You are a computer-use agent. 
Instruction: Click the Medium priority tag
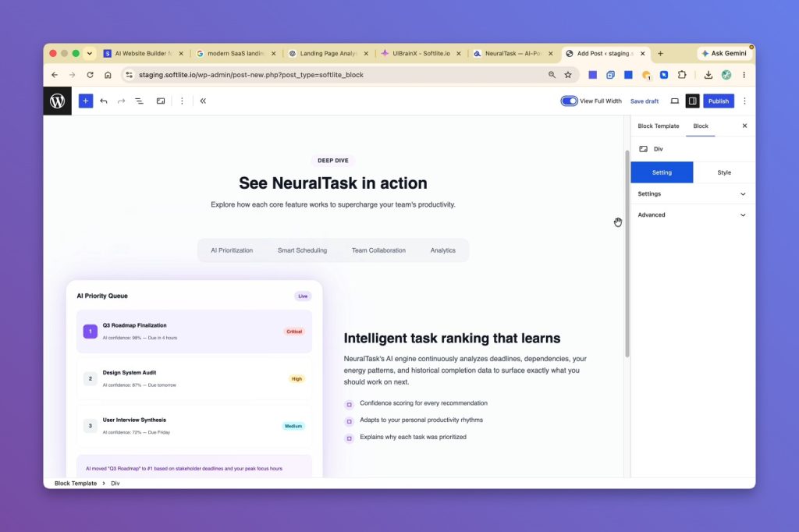pyautogui.click(x=293, y=426)
